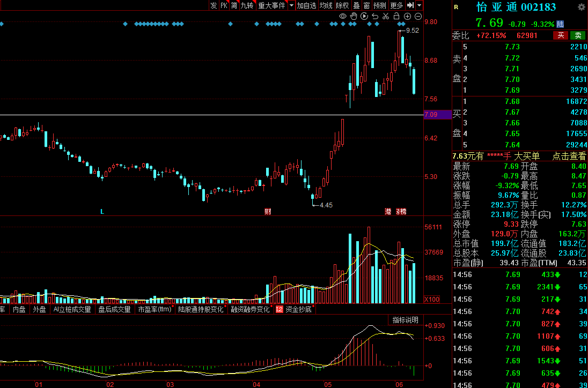Select the scissors cut tool

(x=386, y=17)
